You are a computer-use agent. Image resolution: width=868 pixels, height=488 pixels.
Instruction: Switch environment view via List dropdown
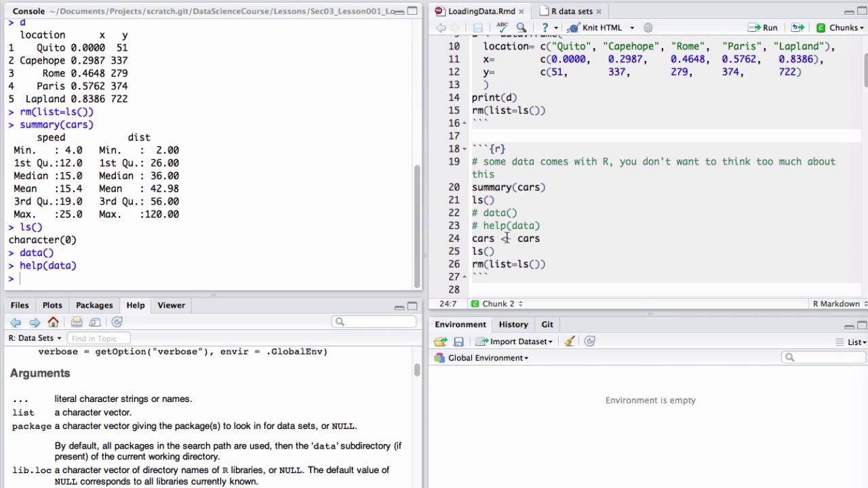click(851, 342)
